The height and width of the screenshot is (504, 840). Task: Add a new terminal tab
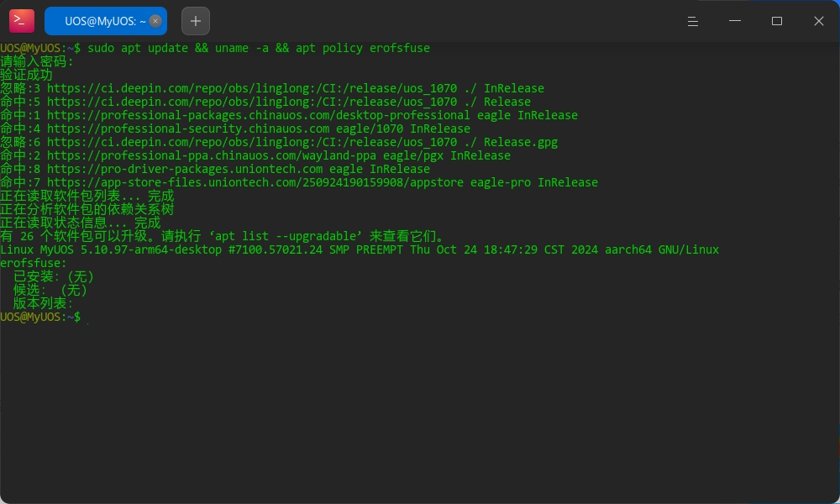[x=196, y=21]
